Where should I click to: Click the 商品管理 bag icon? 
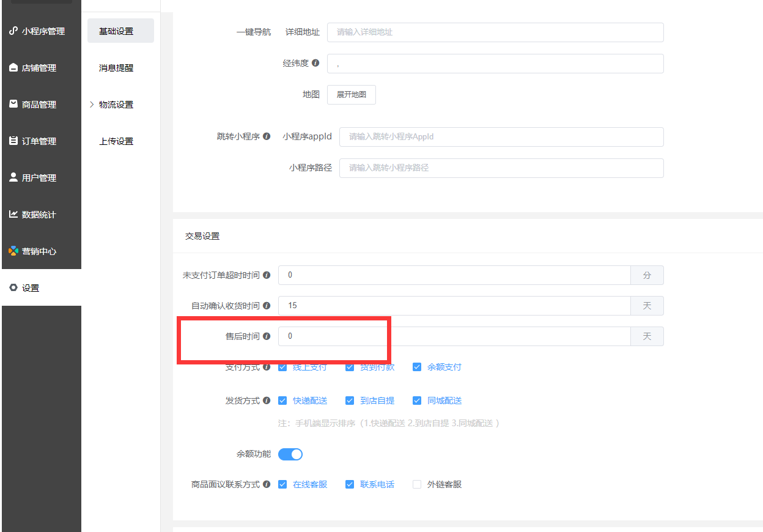13,104
